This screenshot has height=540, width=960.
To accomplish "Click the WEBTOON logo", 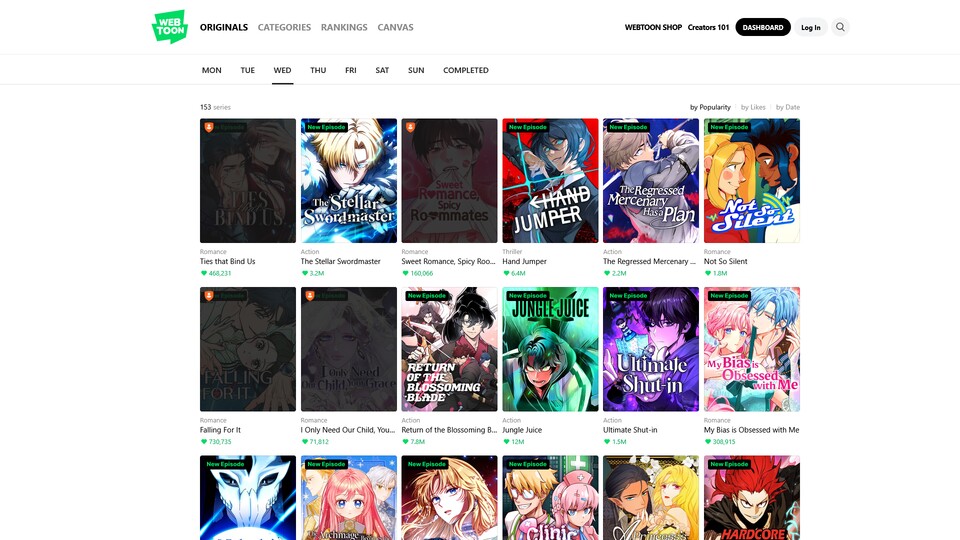I will (170, 27).
